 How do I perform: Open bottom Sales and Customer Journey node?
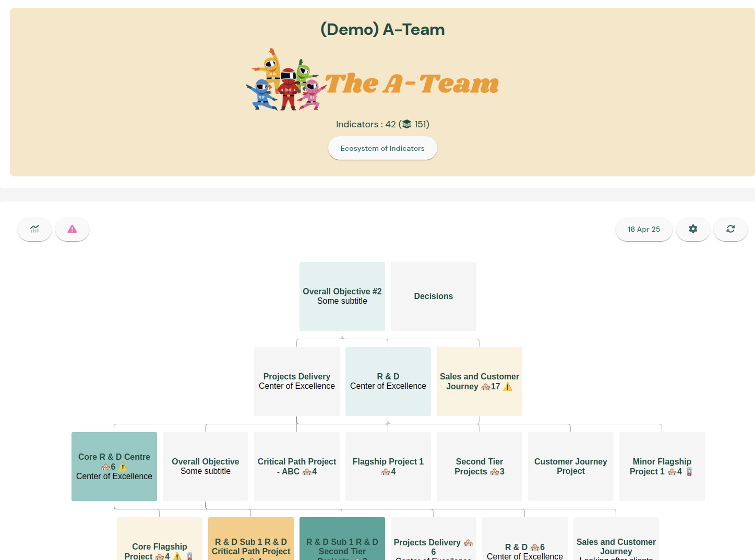tap(616, 539)
